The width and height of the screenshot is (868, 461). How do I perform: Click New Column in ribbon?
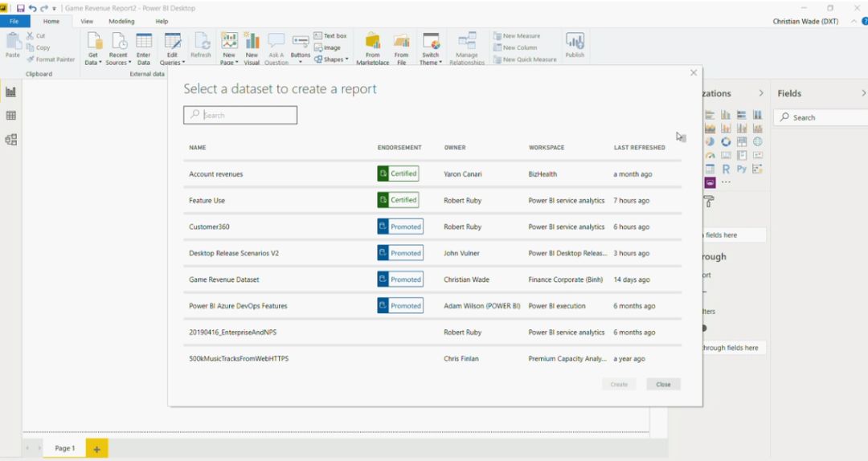click(x=515, y=47)
